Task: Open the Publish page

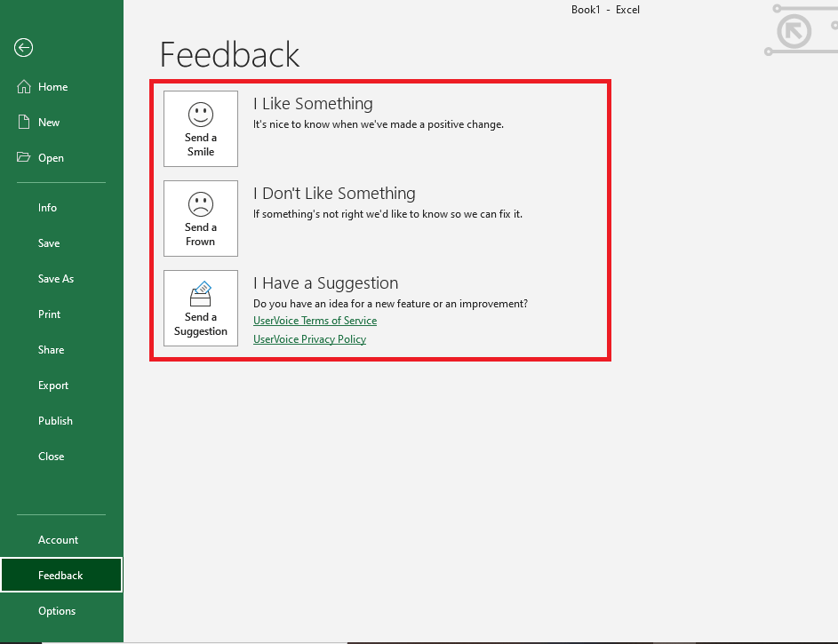Action: 61,421
